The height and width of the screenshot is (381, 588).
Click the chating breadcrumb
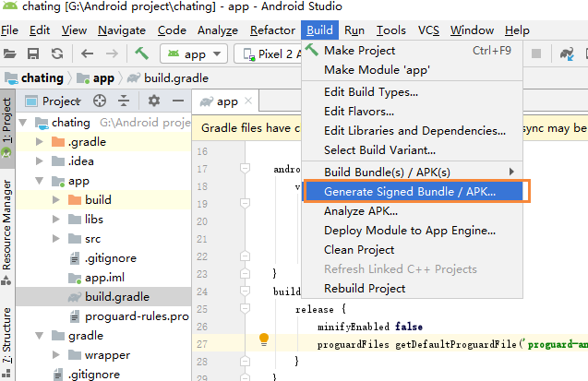[x=34, y=77]
